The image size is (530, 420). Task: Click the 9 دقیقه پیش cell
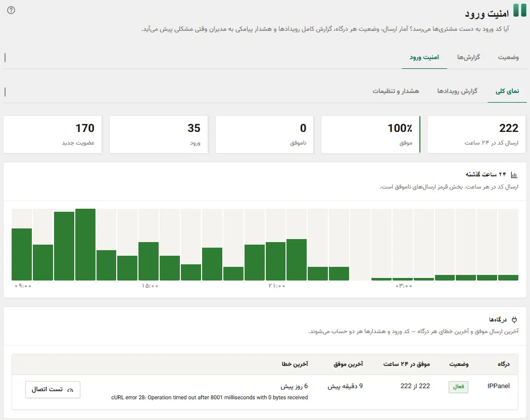pyautogui.click(x=345, y=386)
